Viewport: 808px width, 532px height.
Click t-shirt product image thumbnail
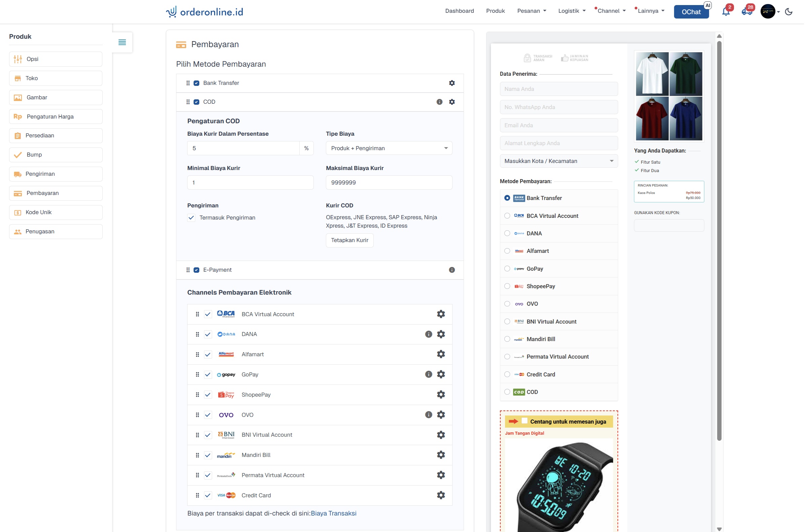(672, 96)
